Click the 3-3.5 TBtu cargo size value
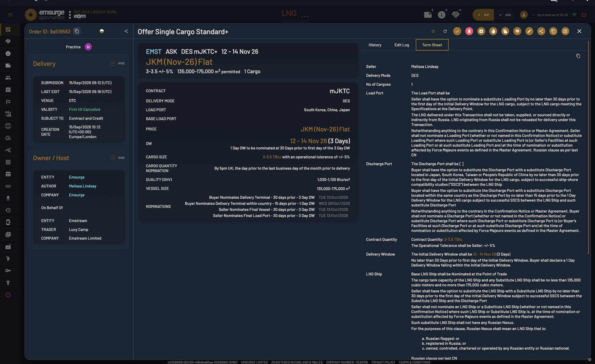The image size is (595, 364). click(x=272, y=157)
